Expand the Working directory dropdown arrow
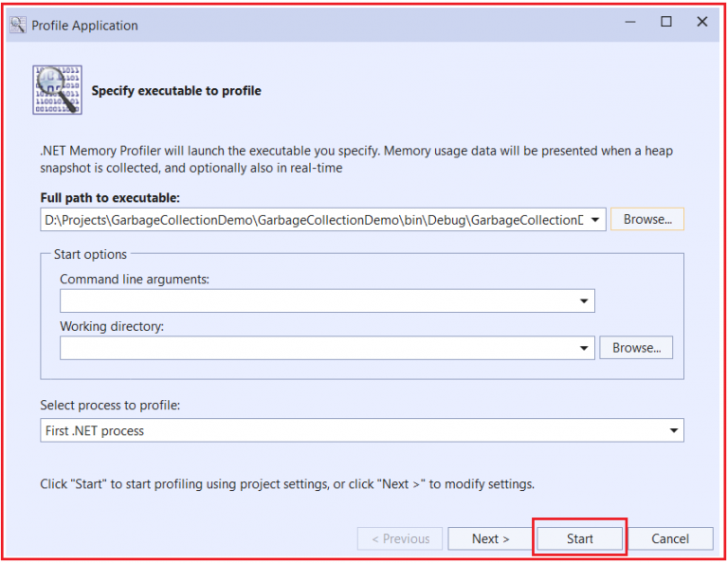 coord(584,348)
